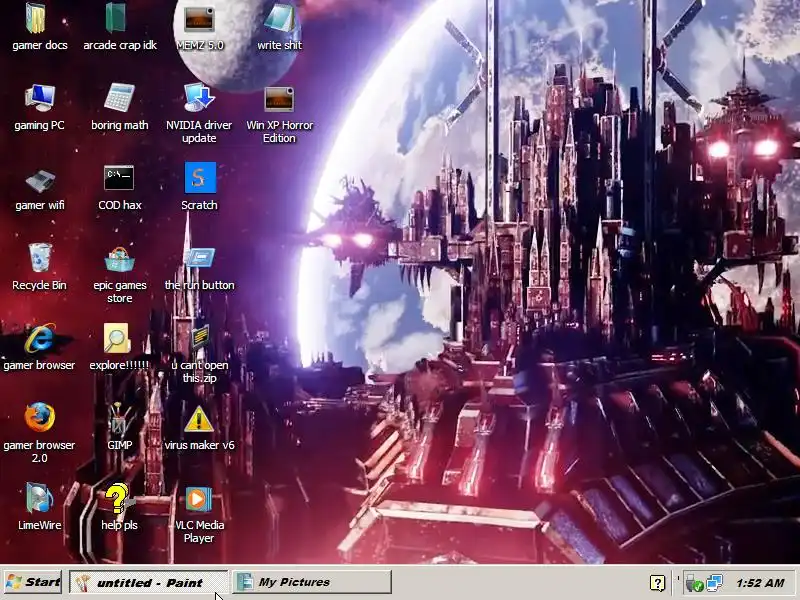The width and height of the screenshot is (800, 600).
Task: Select the COD hax command prompt icon
Action: (119, 178)
